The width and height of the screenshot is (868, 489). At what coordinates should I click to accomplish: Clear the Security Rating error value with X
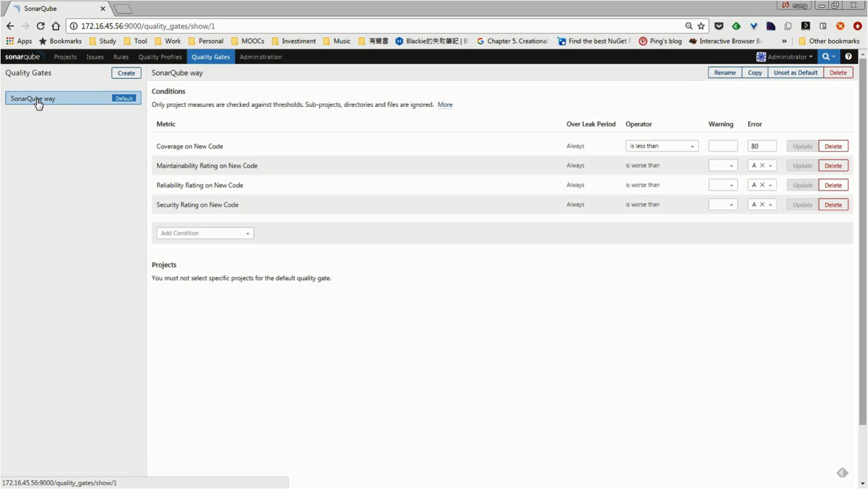762,205
